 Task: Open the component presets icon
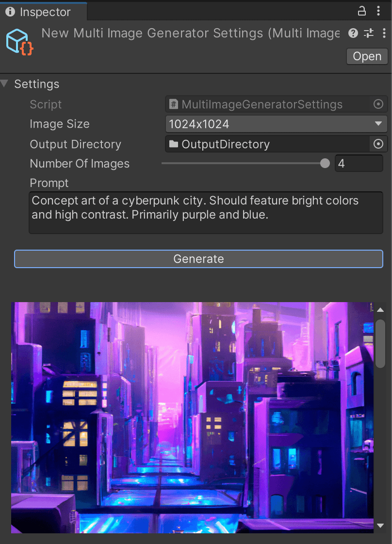click(368, 33)
